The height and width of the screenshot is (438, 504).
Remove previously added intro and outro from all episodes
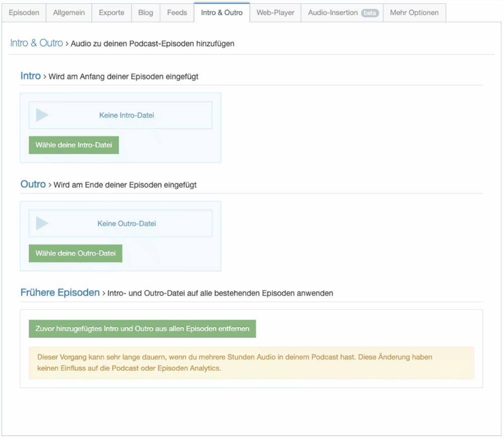(143, 328)
